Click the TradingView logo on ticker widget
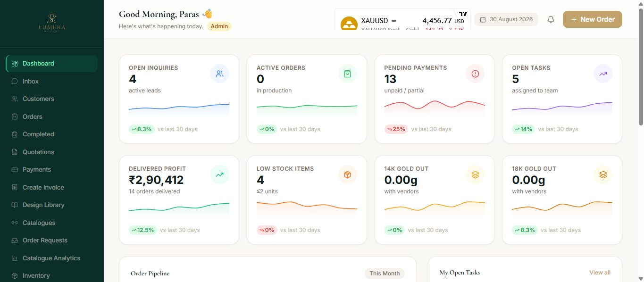The height and width of the screenshot is (282, 644). 463,14
